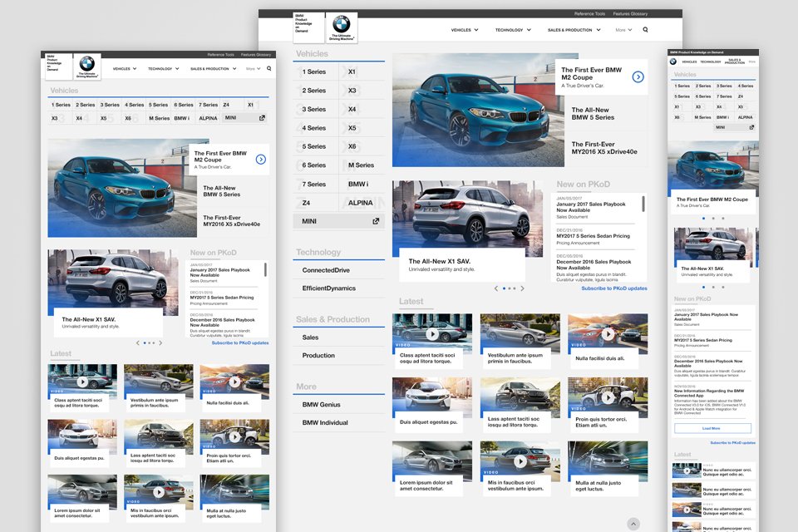The width and height of the screenshot is (798, 532).
Task: Click next-slide chevron under X1 SAV in center mockup
Action: tap(522, 288)
